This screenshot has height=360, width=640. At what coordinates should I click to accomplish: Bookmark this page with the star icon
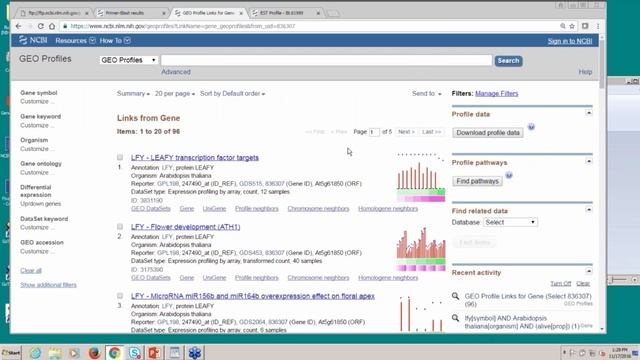(x=572, y=26)
